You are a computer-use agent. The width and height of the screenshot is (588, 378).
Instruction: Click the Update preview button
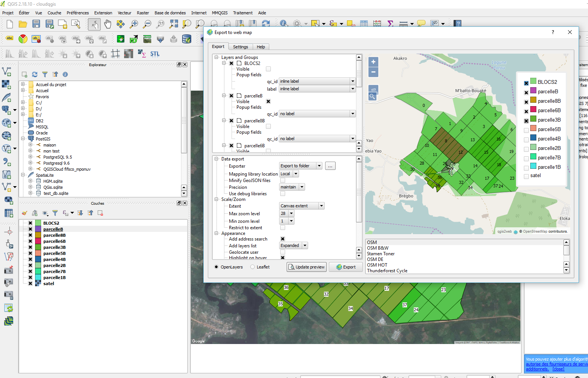click(x=306, y=267)
